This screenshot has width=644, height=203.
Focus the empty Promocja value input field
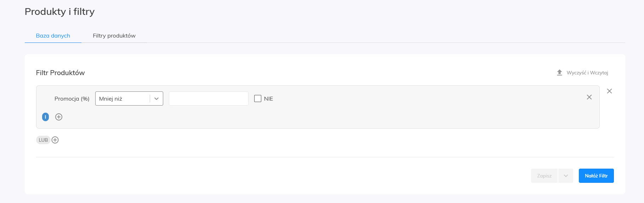[209, 98]
